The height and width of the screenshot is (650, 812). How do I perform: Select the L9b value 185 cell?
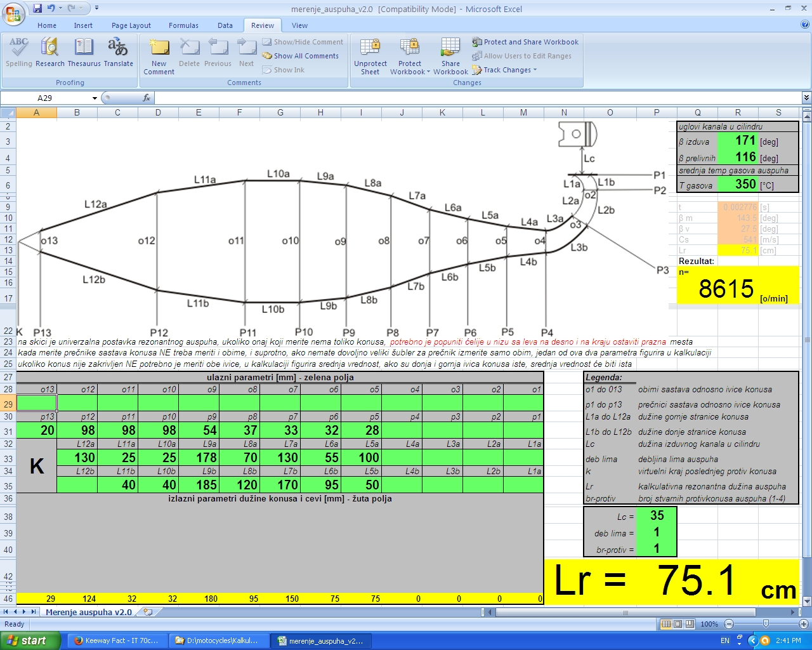pyautogui.click(x=199, y=484)
